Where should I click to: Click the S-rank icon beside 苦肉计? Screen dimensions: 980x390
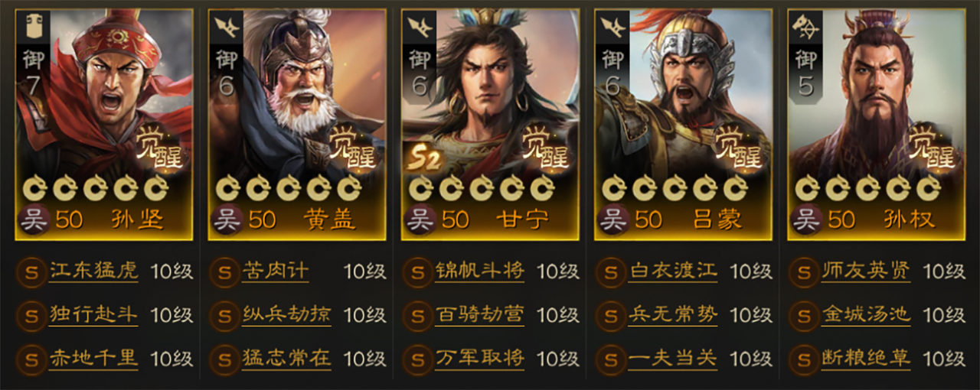coord(224,271)
